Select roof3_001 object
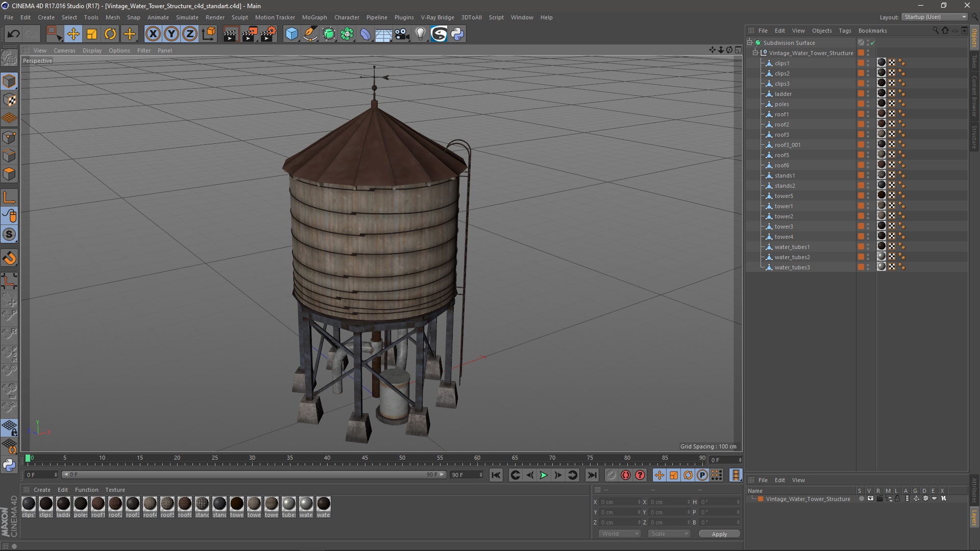Image resolution: width=980 pixels, height=551 pixels. (x=788, y=145)
